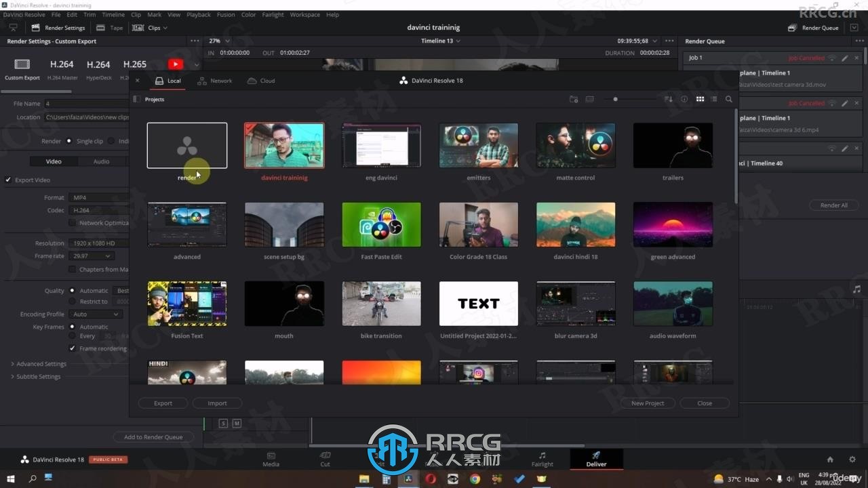Screen dimensions: 868x488
Task: Open the Timeline 13 dropdown
Action: click(441, 41)
